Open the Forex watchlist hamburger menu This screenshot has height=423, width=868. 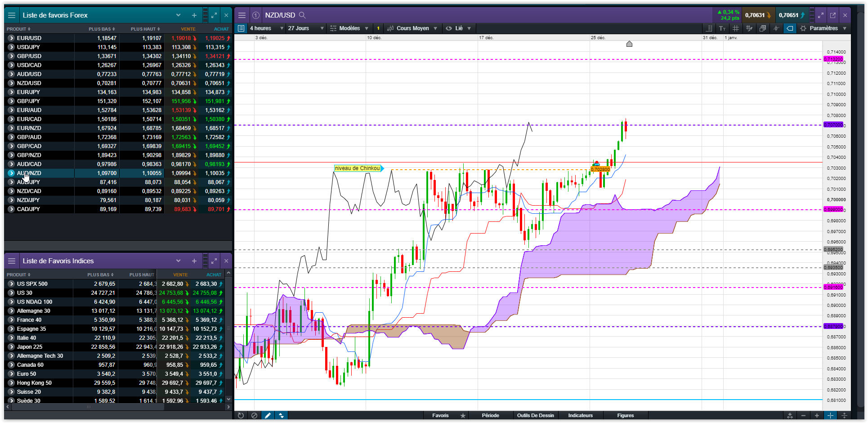pyautogui.click(x=12, y=15)
